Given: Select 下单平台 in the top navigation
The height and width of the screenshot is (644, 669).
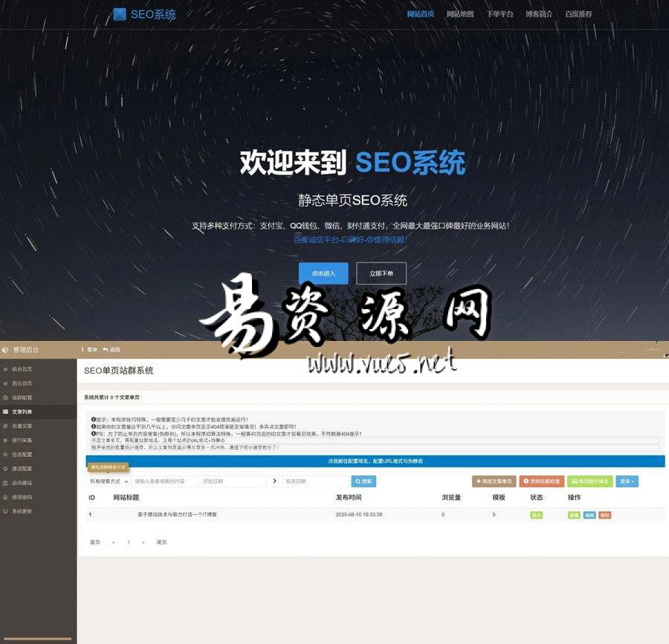Looking at the screenshot, I should click(500, 14).
